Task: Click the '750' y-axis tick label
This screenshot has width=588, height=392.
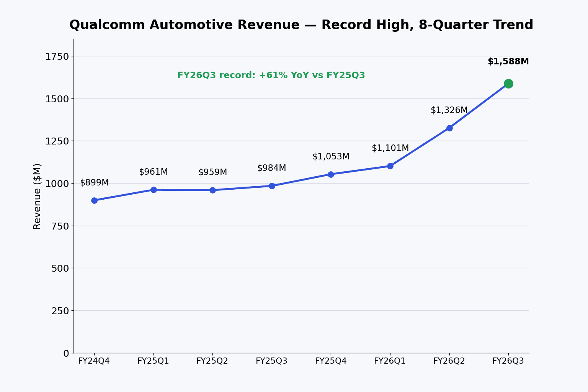Action: (60, 226)
